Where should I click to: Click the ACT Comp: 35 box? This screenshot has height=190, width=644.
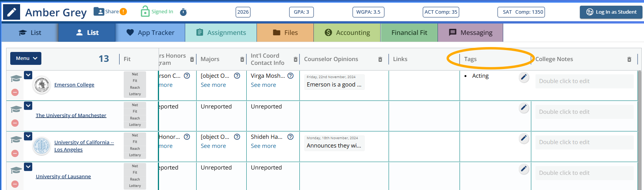click(441, 12)
